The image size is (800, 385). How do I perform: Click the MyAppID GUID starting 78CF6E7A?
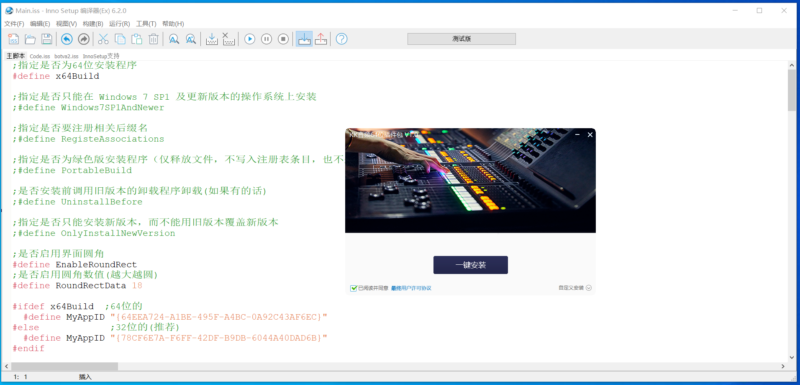(x=218, y=338)
